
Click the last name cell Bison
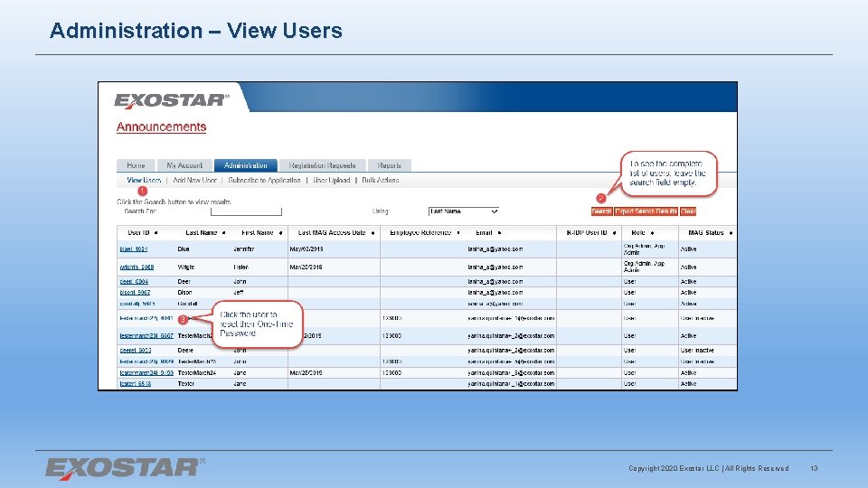pyautogui.click(x=184, y=292)
